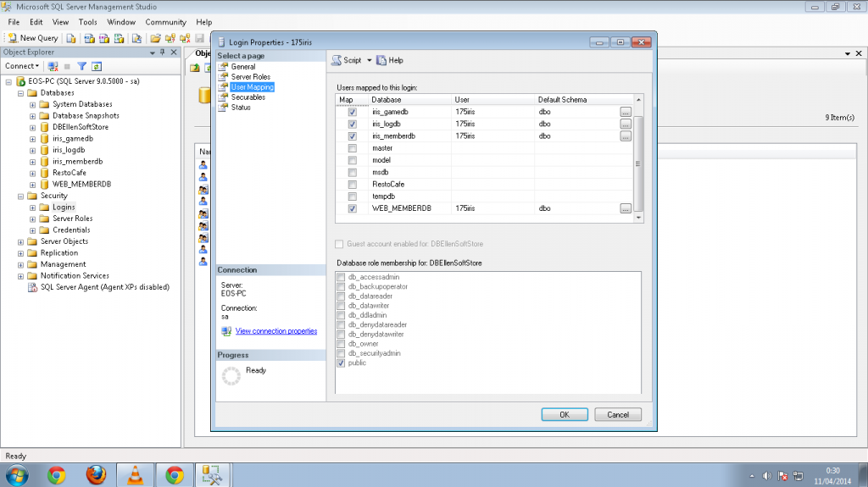
Task: Click the schema browse button for iris_gamedb
Action: click(x=626, y=112)
